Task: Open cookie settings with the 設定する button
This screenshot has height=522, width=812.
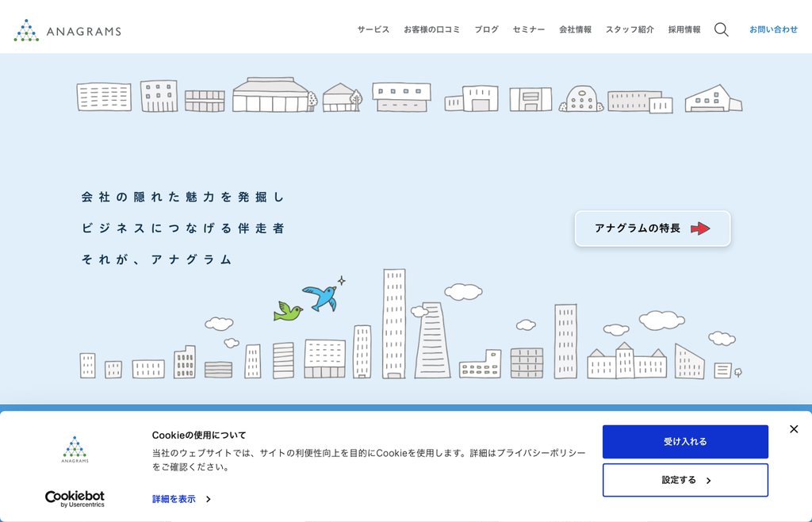Action: tap(685, 480)
